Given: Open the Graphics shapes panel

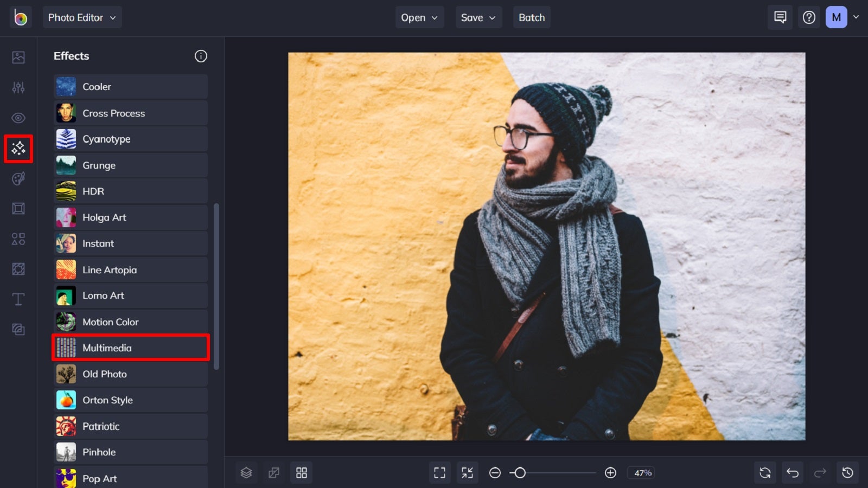Looking at the screenshot, I should (18, 239).
